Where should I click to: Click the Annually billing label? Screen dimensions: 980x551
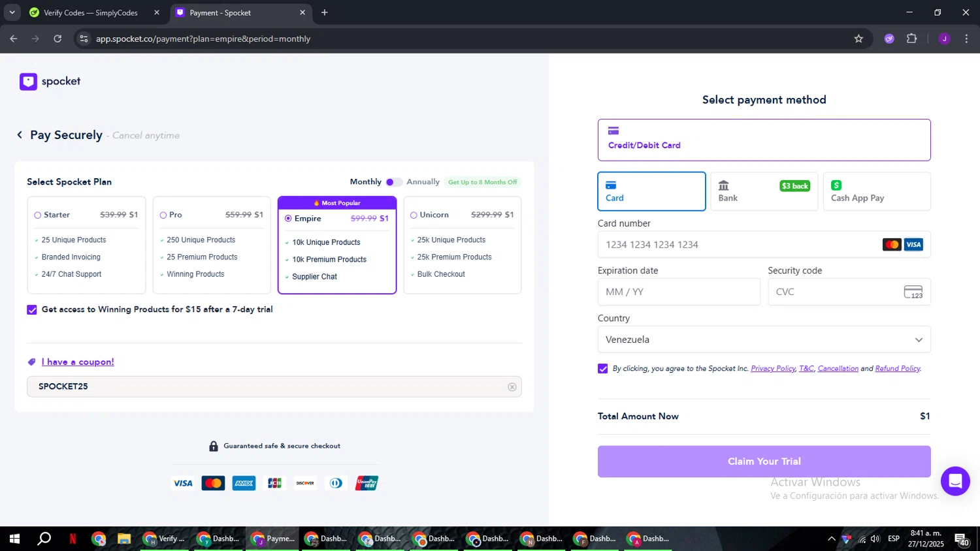pos(423,182)
